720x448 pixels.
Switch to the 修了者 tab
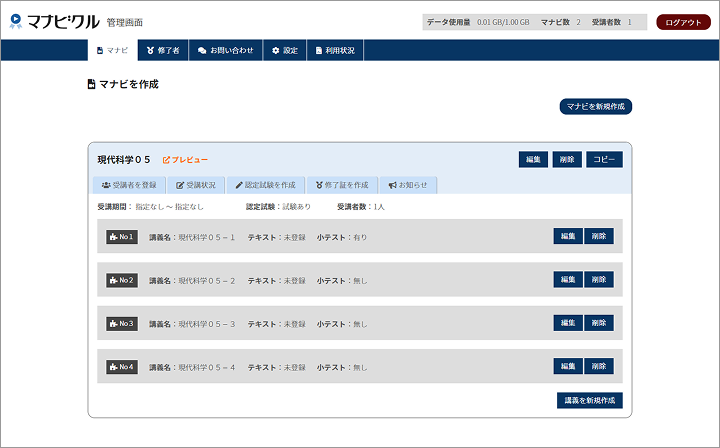pyautogui.click(x=162, y=50)
